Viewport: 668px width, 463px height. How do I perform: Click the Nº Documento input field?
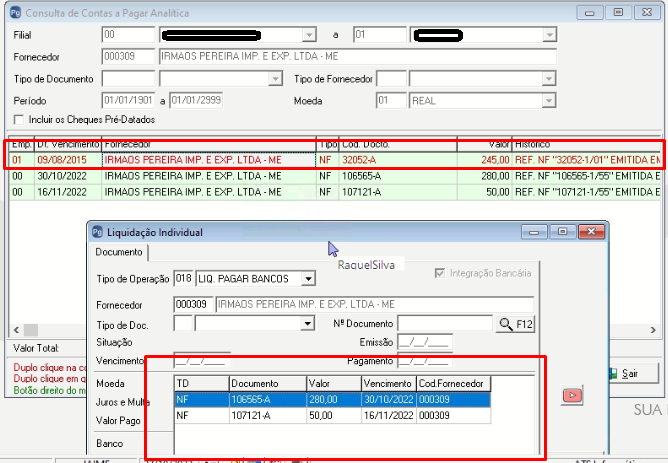pyautogui.click(x=445, y=323)
